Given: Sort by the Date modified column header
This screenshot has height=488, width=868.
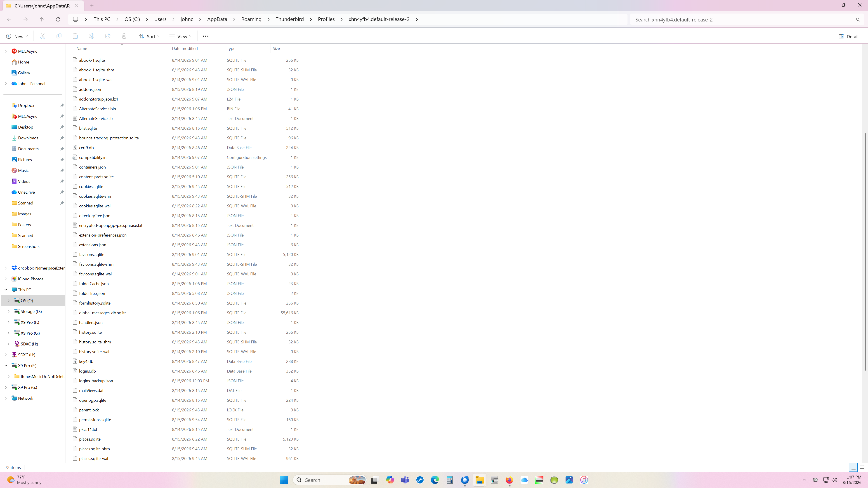Looking at the screenshot, I should pyautogui.click(x=185, y=49).
